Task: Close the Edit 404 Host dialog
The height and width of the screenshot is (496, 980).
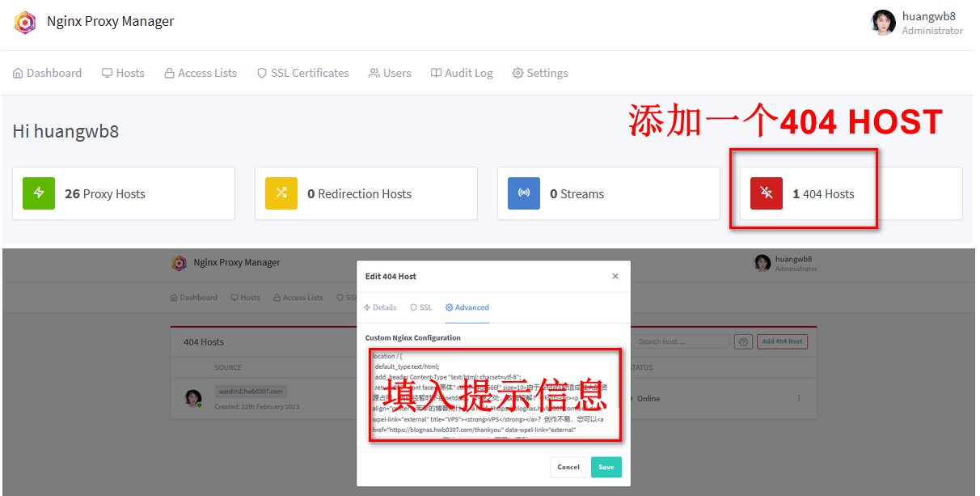Action: click(615, 276)
